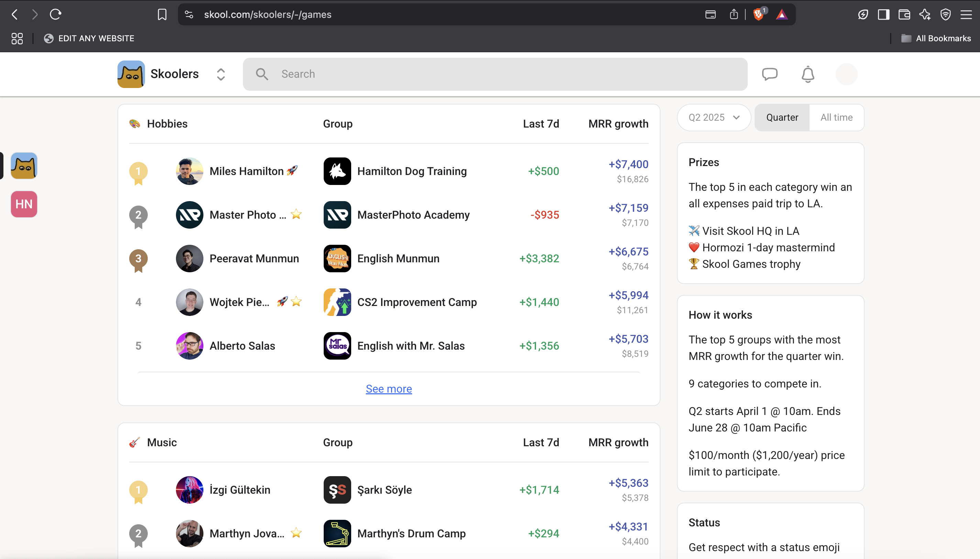
Task: Click the MasterPhoto Academy logo
Action: click(x=337, y=215)
